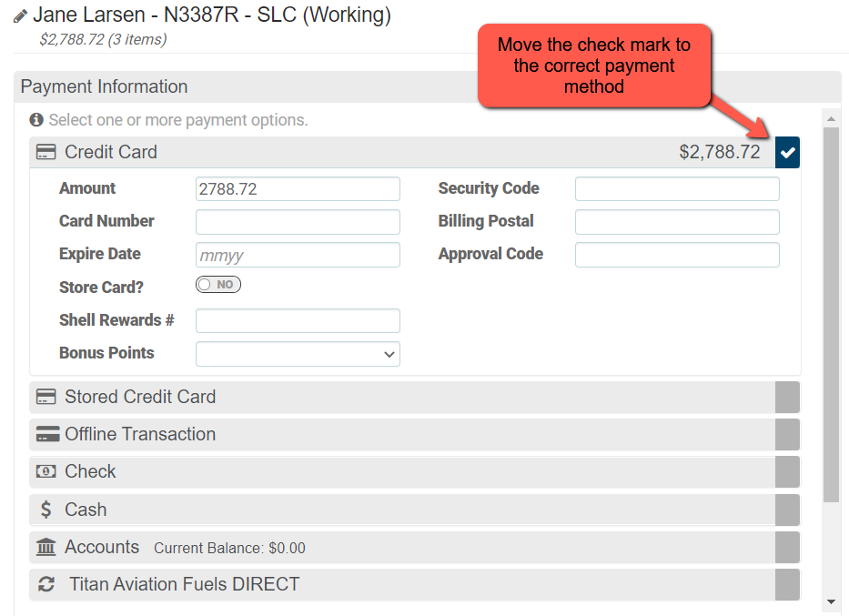
Task: Uncheck the Credit Card payment checkbox
Action: point(787,152)
